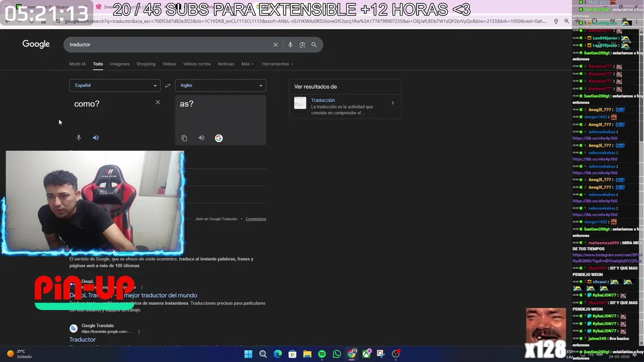The image size is (644, 362).
Task: Open the Google Translate 'Traductor' result link
Action: pos(83,340)
